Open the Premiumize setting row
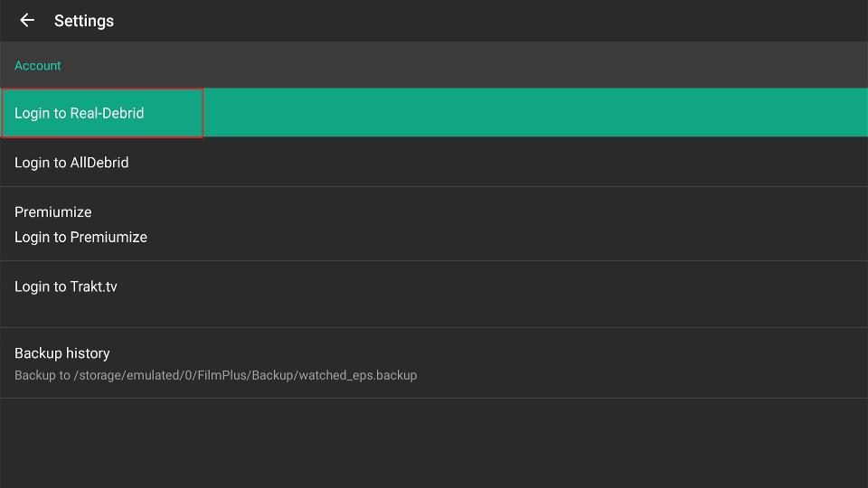 click(x=434, y=224)
